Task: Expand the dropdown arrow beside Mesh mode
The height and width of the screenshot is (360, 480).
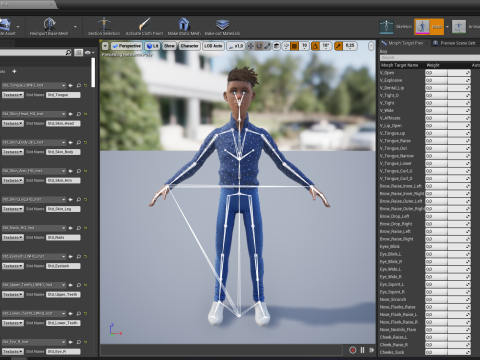Action: (x=447, y=27)
